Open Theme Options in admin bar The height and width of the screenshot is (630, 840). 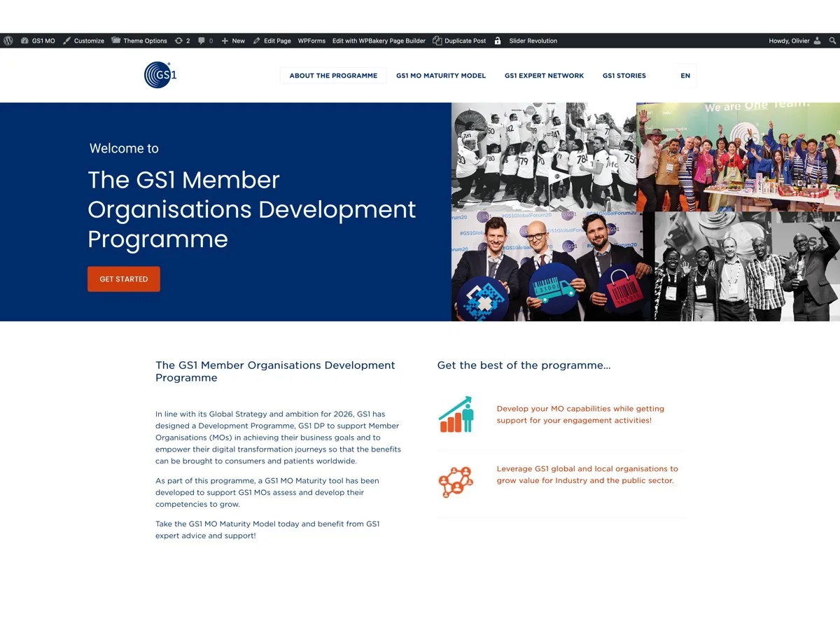coord(139,41)
